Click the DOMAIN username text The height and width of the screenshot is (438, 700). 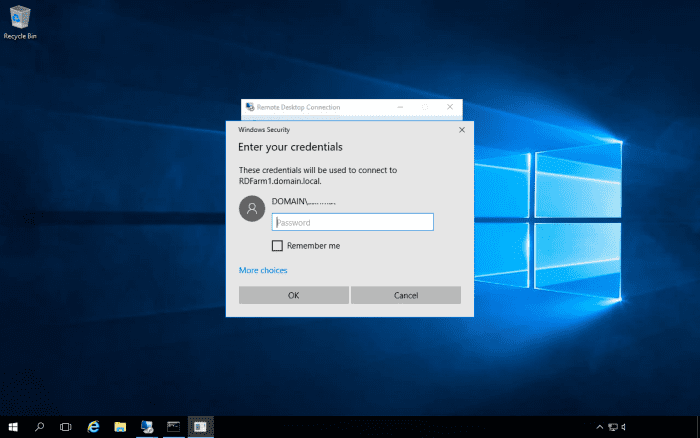pyautogui.click(x=304, y=201)
